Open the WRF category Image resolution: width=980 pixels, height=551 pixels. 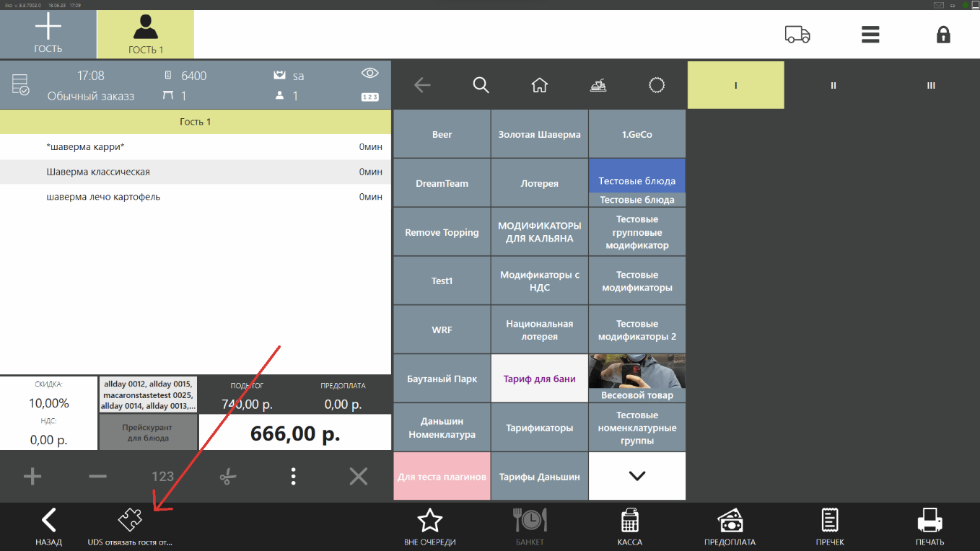pos(442,330)
